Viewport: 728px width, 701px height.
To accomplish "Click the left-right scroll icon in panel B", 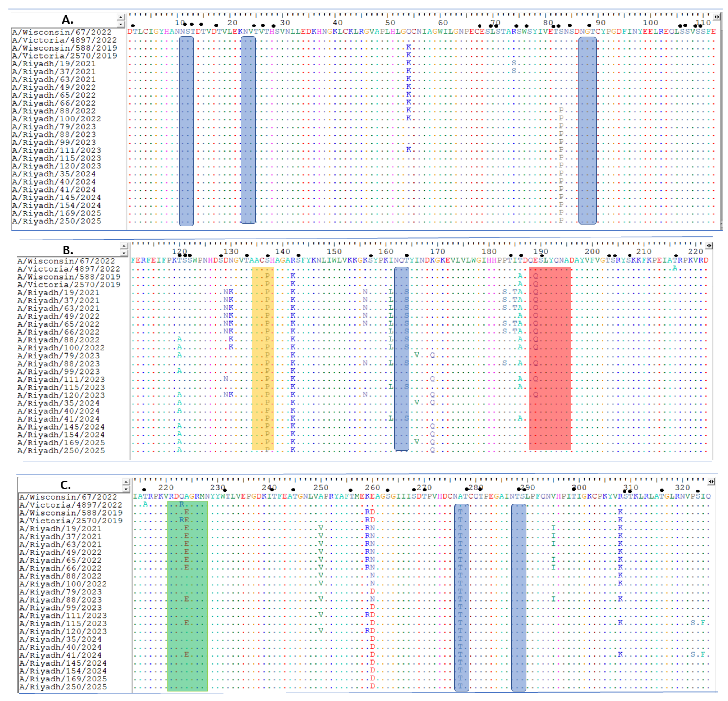I will point(709,246).
